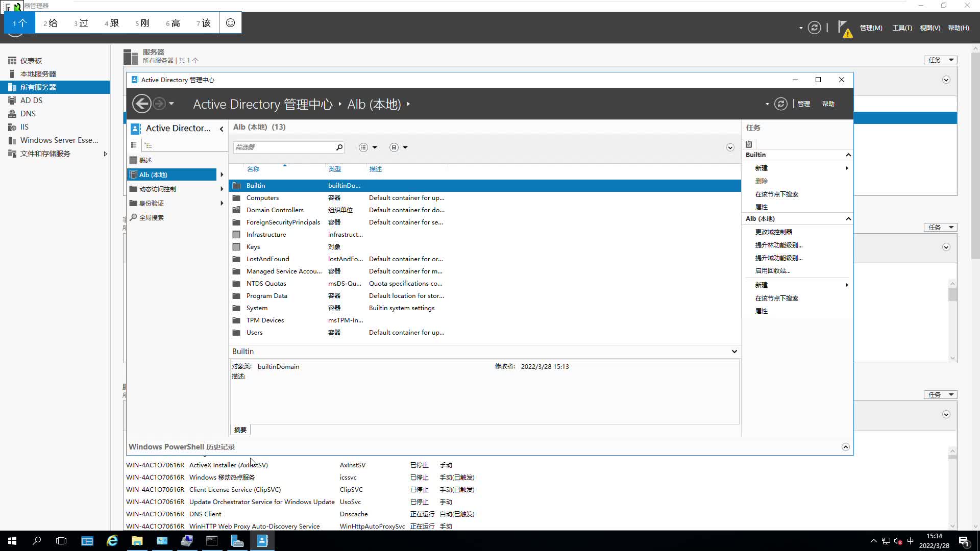Open File Explorer from taskbar
Screen dimensions: 980x551
tap(137, 541)
